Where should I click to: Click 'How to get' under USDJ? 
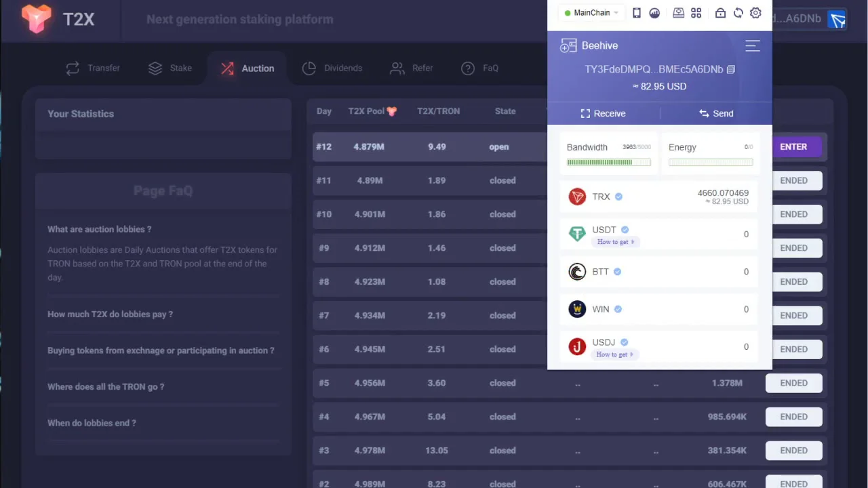coord(615,354)
